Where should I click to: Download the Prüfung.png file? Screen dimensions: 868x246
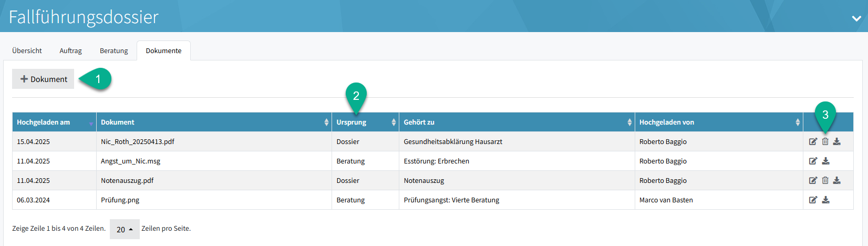(x=825, y=200)
